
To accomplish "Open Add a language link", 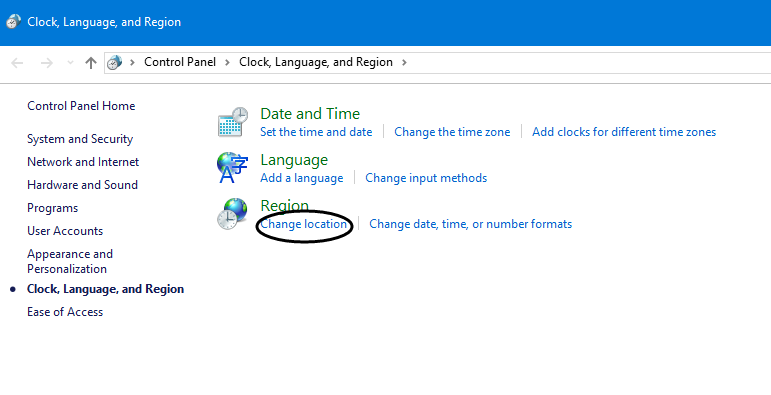I will (x=301, y=178).
